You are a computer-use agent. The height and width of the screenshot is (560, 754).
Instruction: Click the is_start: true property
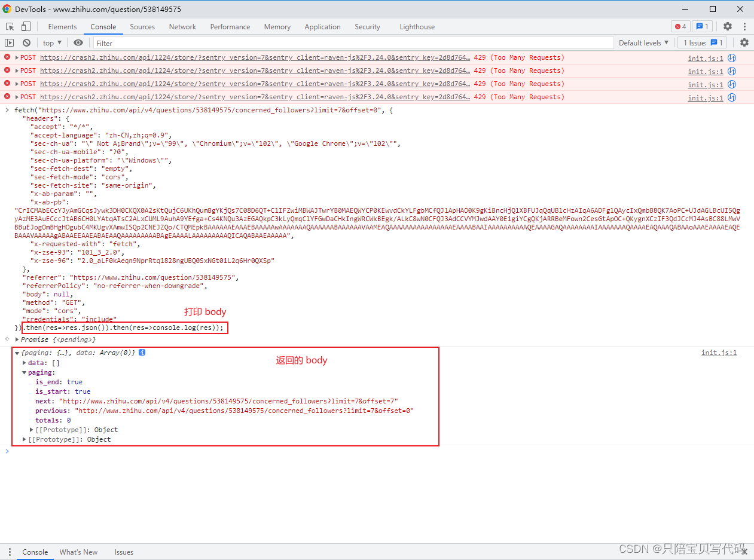[x=63, y=391]
